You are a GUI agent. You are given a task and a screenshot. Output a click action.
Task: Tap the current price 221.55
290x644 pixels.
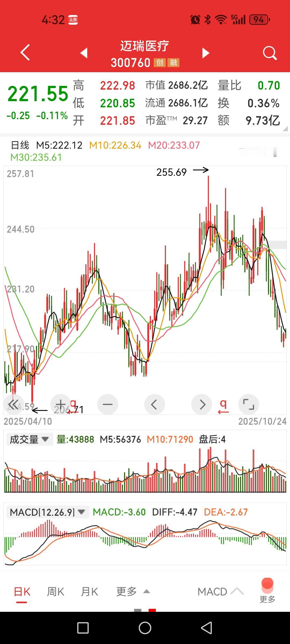pyautogui.click(x=38, y=94)
